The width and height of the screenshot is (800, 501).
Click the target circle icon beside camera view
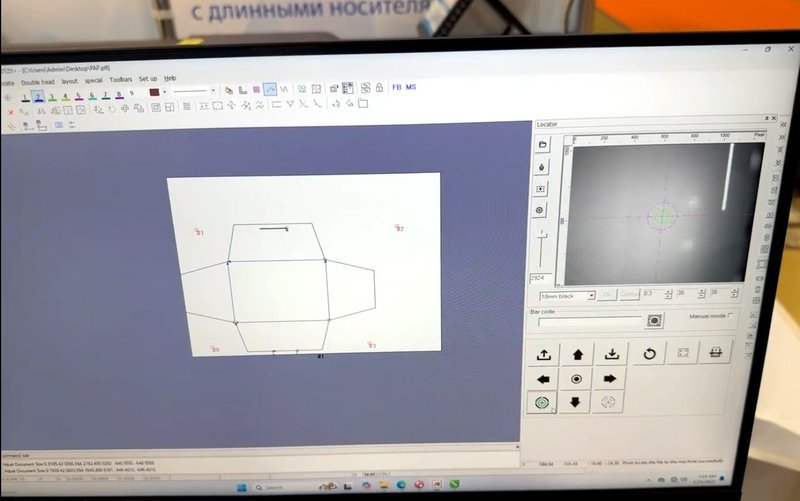tap(539, 210)
